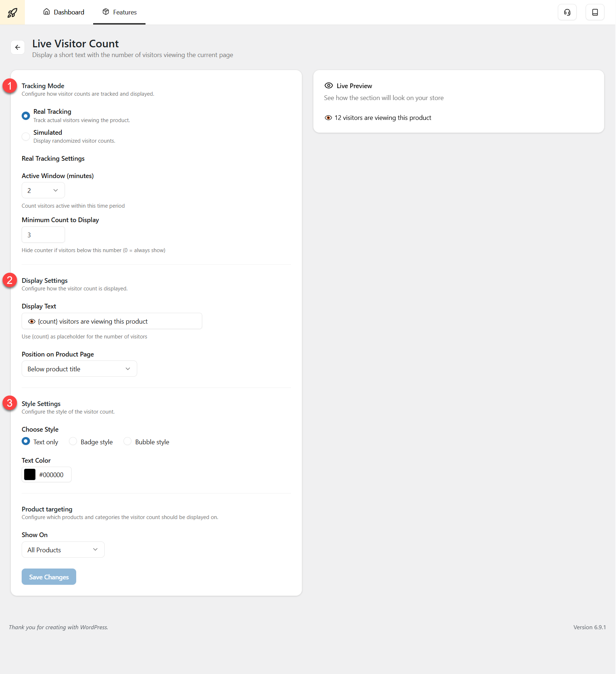Click the rocket logo icon
The height and width of the screenshot is (674, 616).
12,12
